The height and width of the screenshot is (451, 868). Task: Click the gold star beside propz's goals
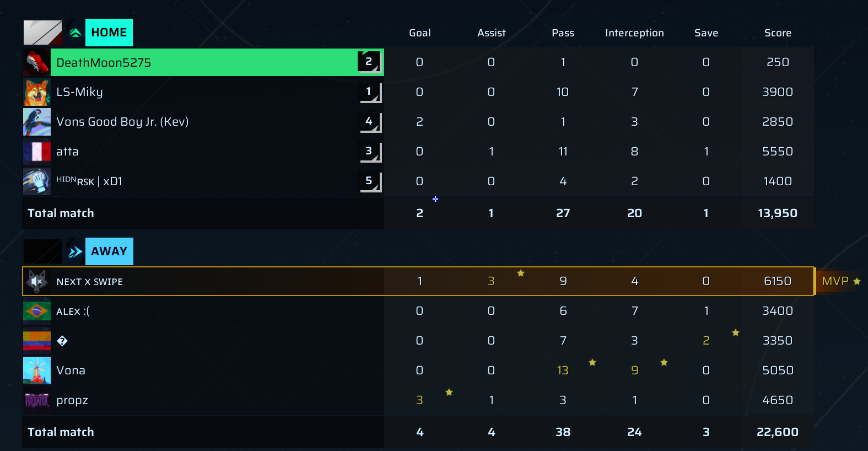[x=449, y=392]
